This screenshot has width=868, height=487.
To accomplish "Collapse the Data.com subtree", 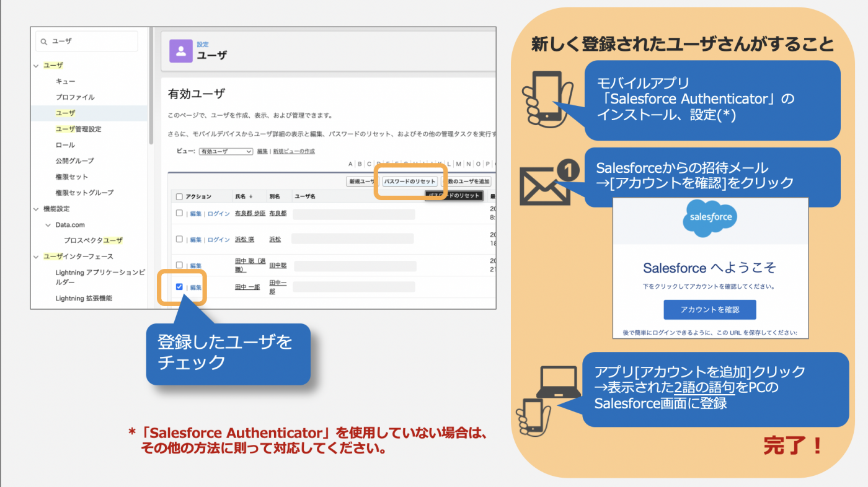I will pos(48,225).
